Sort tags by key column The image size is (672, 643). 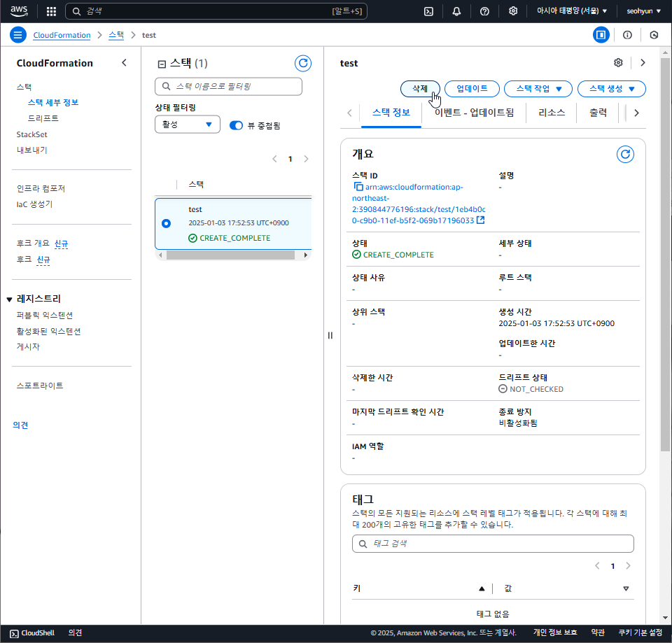482,588
